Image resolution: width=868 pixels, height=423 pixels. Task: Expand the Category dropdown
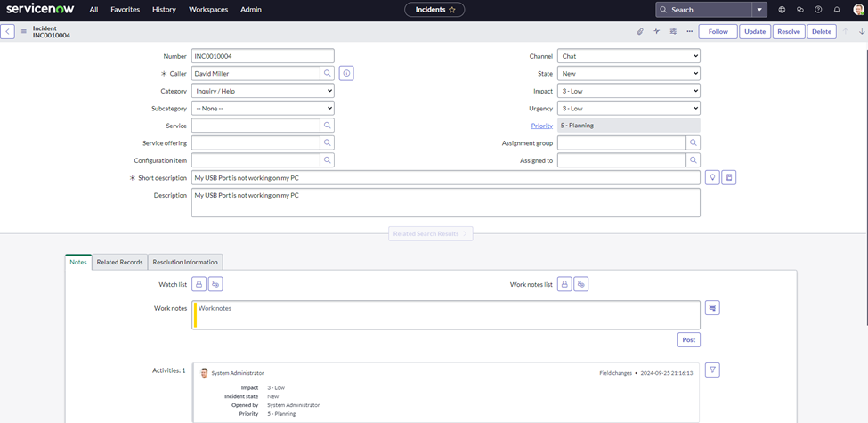[263, 91]
